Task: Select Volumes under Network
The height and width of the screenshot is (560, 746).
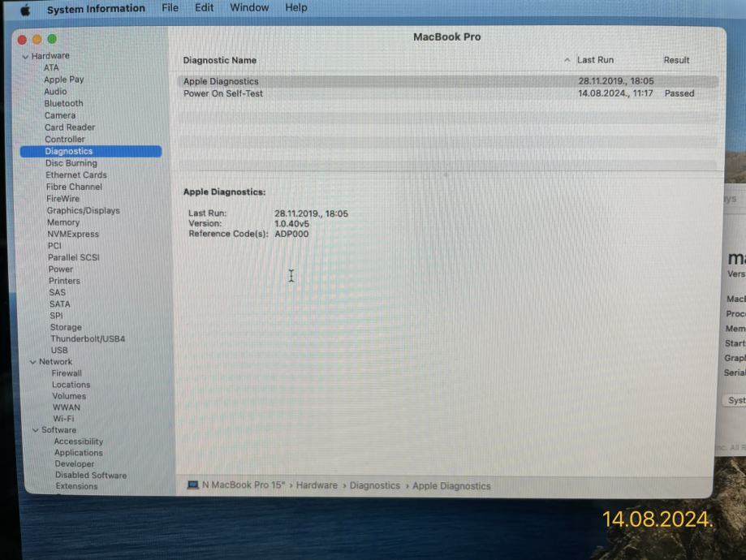Action: click(x=69, y=396)
